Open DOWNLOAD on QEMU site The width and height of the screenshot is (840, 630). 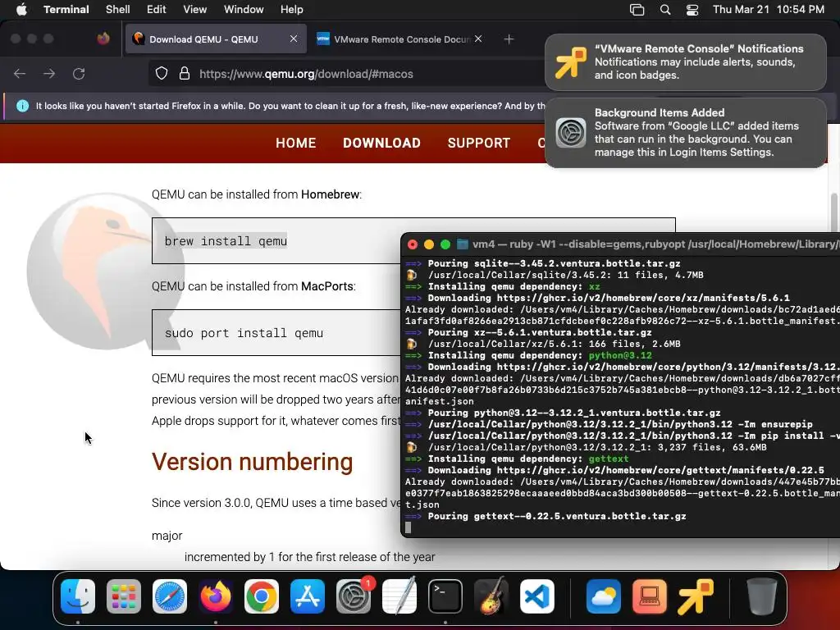381,143
